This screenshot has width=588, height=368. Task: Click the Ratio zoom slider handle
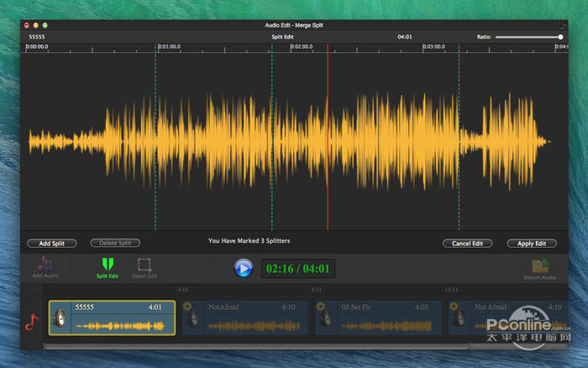tap(560, 37)
